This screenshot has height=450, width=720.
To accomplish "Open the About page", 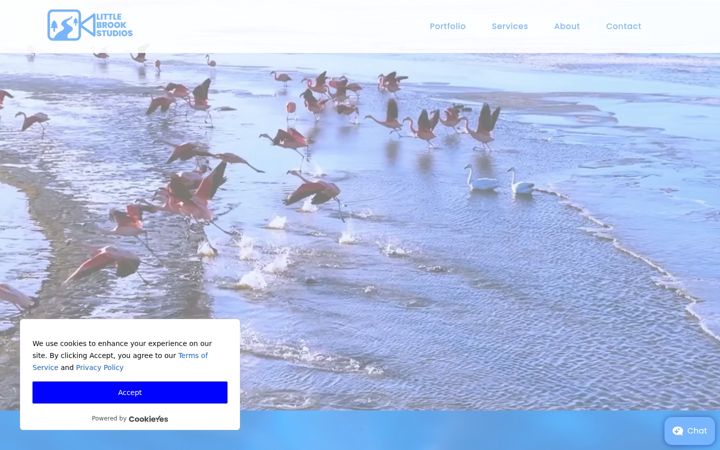I will pyautogui.click(x=567, y=26).
